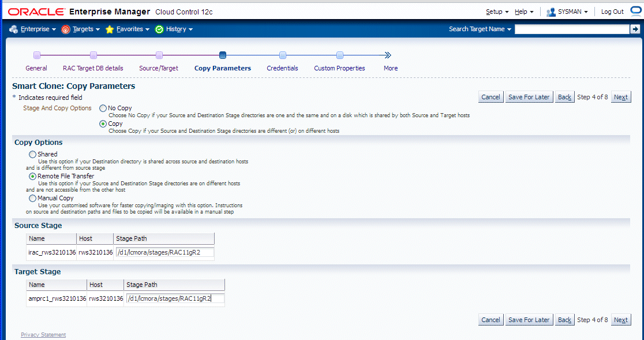This screenshot has width=644, height=340.
Task: Click the Source/Target step marker
Action: (159, 55)
